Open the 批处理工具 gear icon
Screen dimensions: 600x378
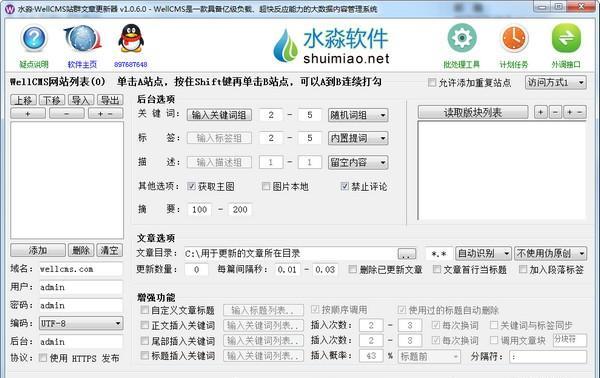pyautogui.click(x=462, y=38)
